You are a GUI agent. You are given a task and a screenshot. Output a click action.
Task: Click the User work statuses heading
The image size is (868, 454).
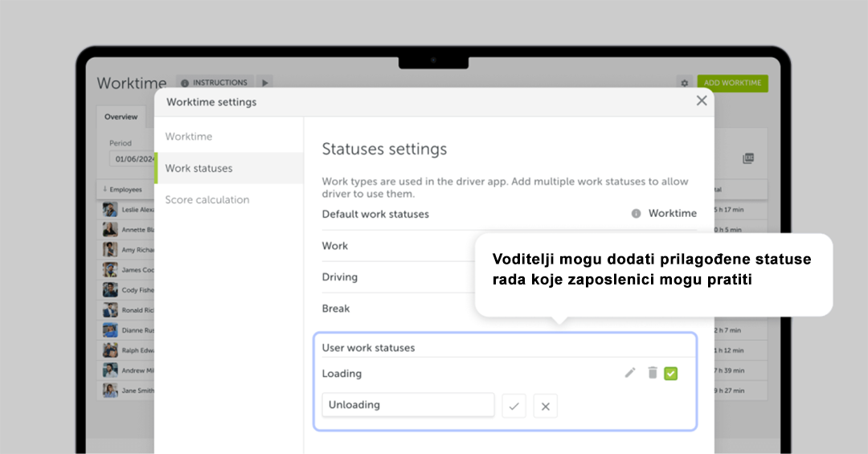[368, 348]
